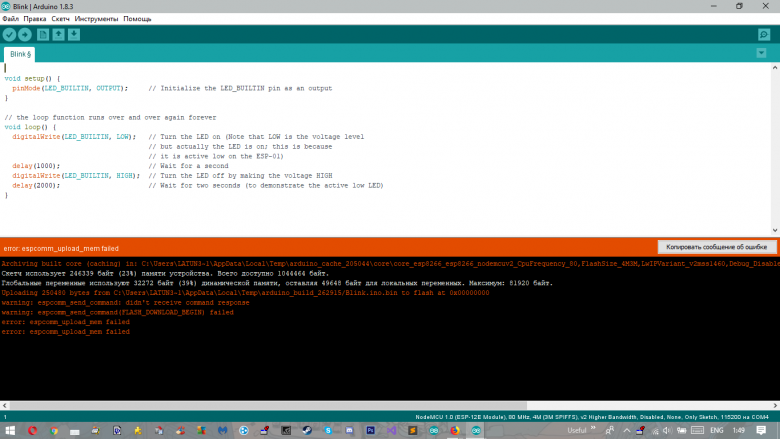Image resolution: width=780 pixels, height=439 pixels.
Task: Open Chrome from the taskbar
Action: point(54,431)
